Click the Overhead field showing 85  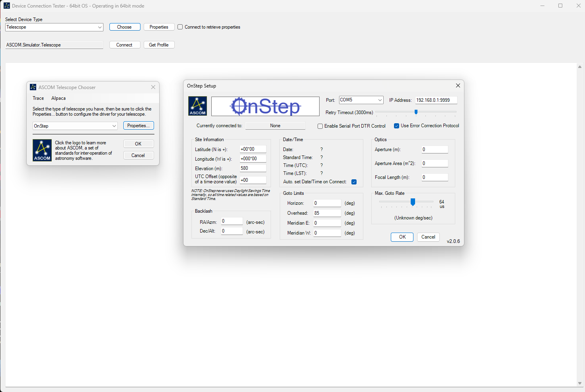[327, 213]
